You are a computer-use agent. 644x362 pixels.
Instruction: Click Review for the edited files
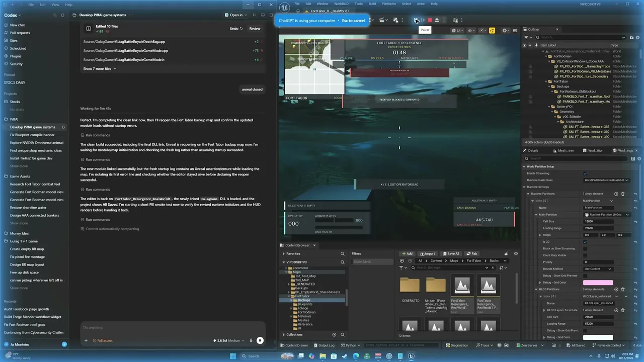pos(255,29)
